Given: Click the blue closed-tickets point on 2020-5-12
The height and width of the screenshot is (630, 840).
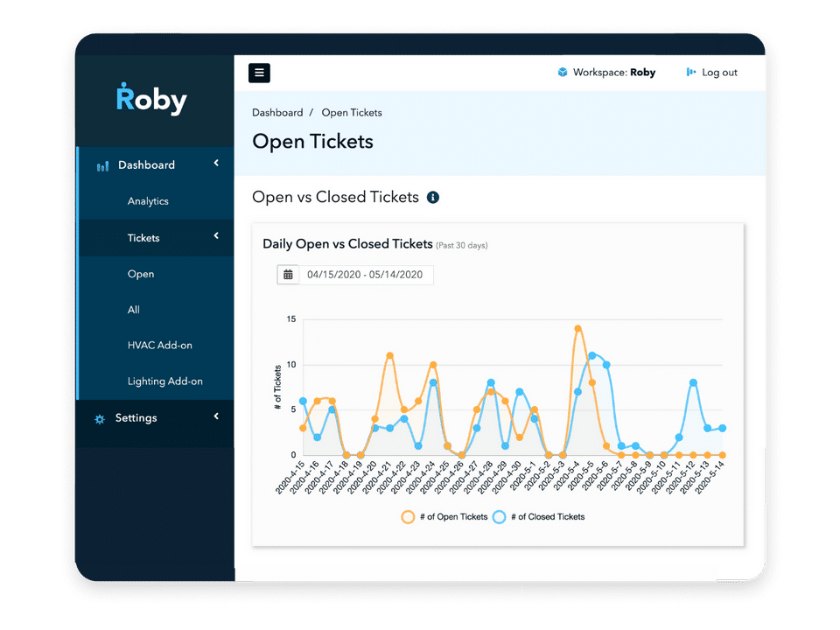Looking at the screenshot, I should 693,383.
